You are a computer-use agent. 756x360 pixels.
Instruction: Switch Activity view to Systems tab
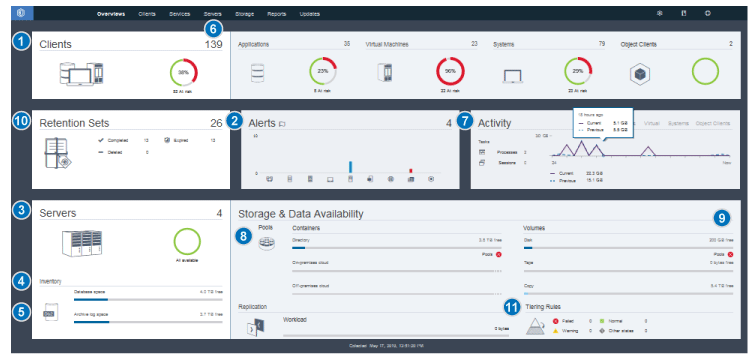point(678,123)
